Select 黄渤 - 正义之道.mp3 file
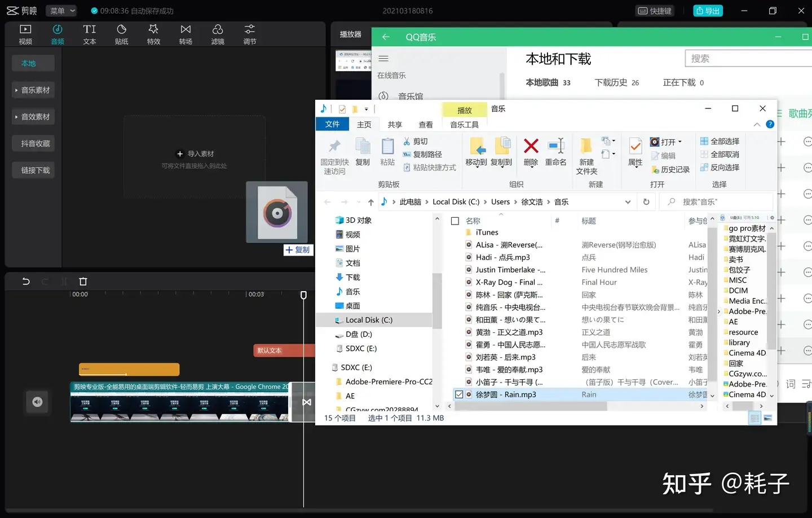This screenshot has width=812, height=518. (x=509, y=332)
